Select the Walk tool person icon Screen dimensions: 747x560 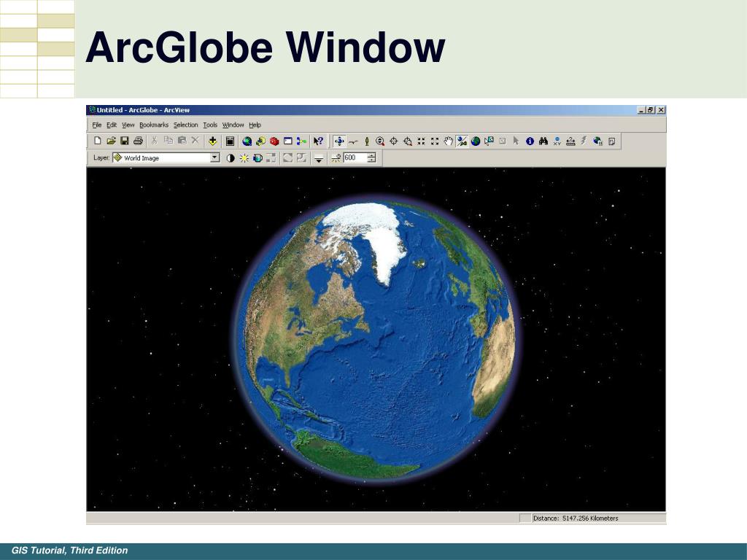pyautogui.click(x=367, y=141)
